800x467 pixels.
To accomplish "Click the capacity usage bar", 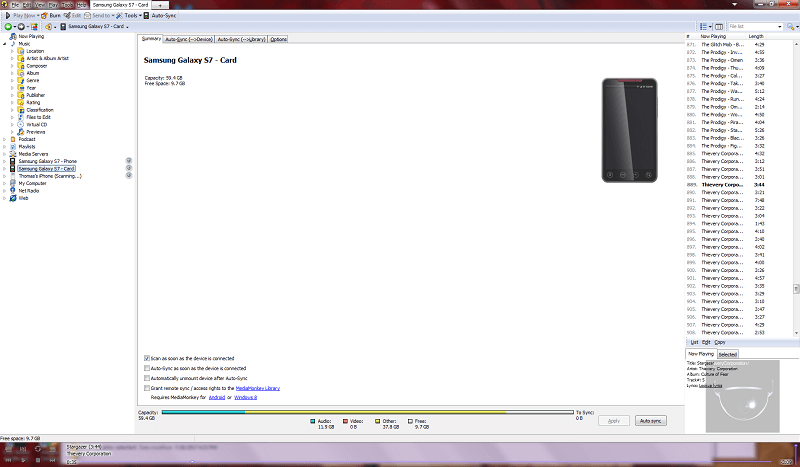I will point(367,412).
